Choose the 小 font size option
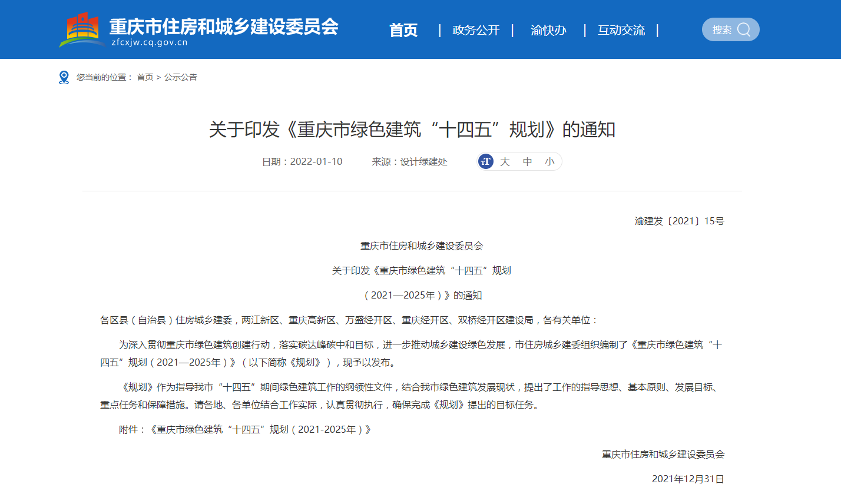Image resolution: width=841 pixels, height=504 pixels. (x=549, y=161)
